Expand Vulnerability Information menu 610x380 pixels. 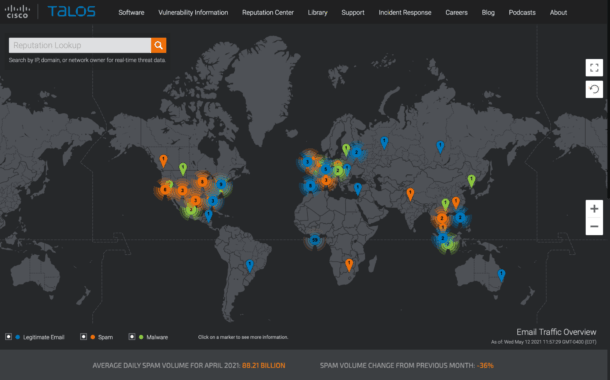click(x=193, y=12)
